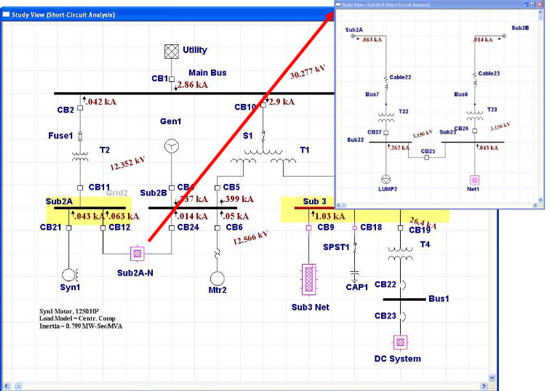Select the T2 transformer symbol

point(80,157)
